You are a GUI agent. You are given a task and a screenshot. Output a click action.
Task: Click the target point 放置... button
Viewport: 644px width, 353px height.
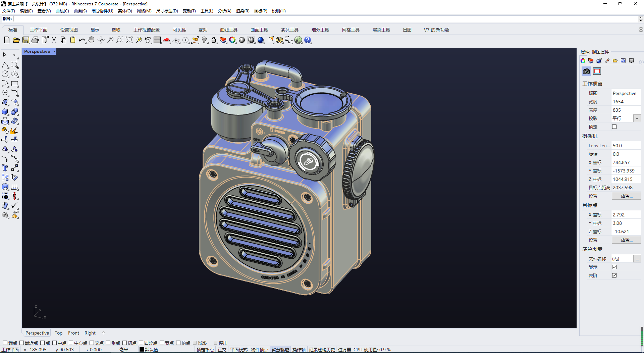tap(626, 240)
